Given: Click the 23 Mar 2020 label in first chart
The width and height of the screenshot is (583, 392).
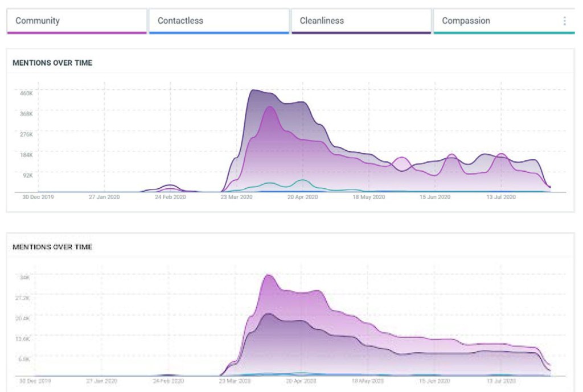Looking at the screenshot, I should pos(236,197).
